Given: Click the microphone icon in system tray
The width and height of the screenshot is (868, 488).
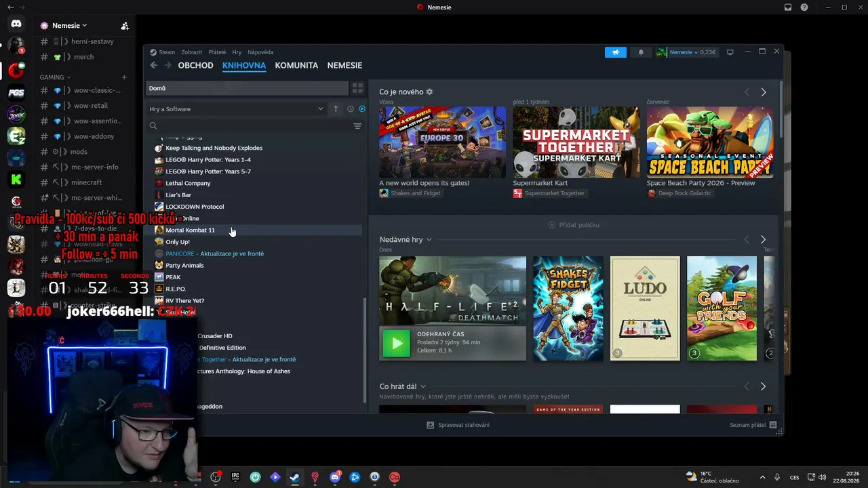Looking at the screenshot, I should coord(777,477).
